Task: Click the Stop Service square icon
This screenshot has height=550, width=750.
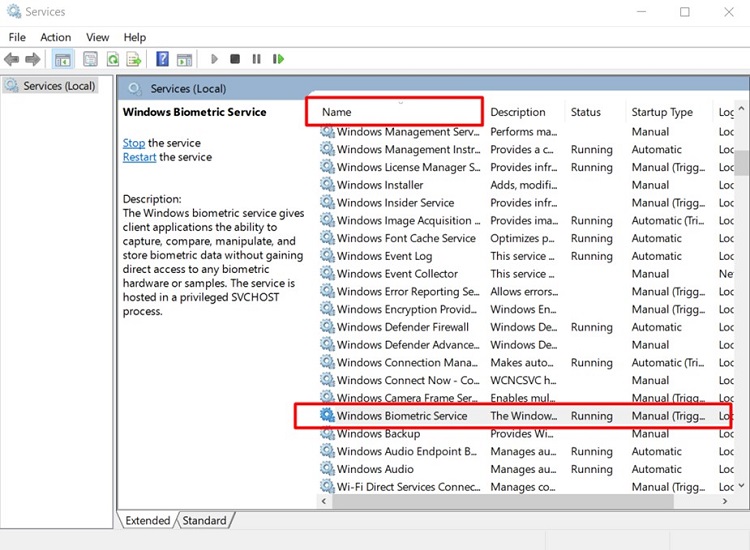Action: tap(235, 60)
